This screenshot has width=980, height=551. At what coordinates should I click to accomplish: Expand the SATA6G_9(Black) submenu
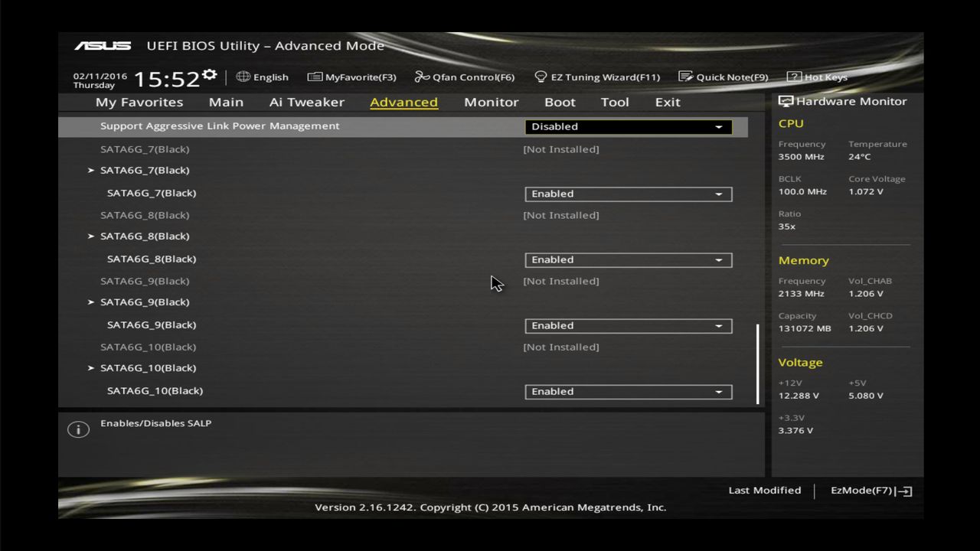click(x=139, y=302)
